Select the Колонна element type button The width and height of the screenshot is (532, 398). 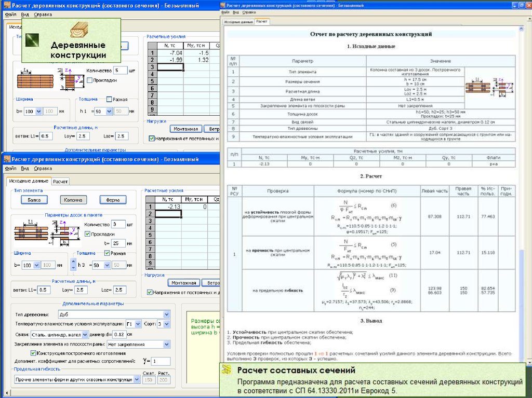[73, 200]
